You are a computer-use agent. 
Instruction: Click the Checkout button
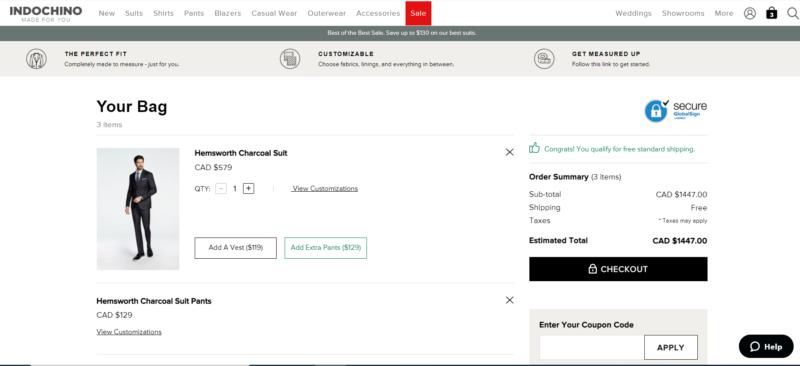tap(618, 269)
